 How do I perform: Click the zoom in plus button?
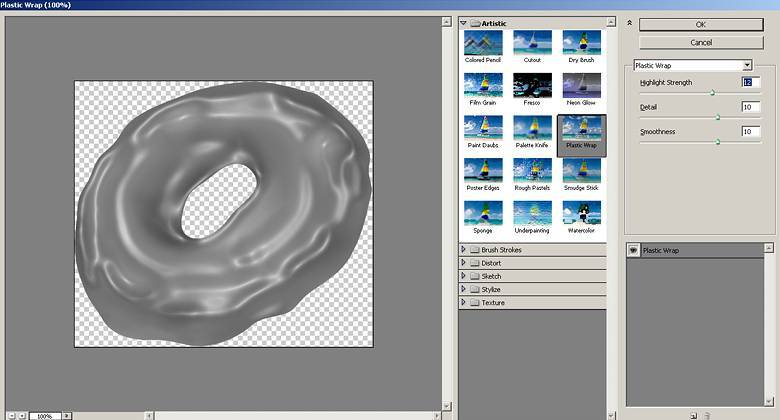22,416
